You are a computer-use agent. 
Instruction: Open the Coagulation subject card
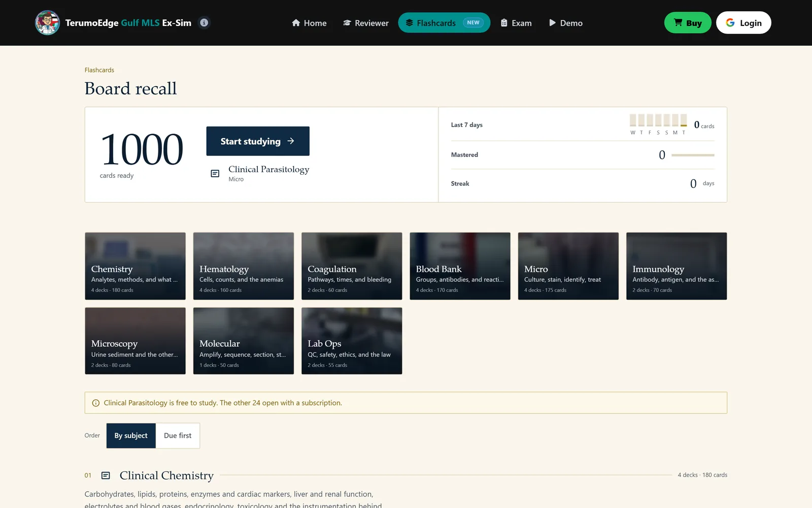click(352, 266)
